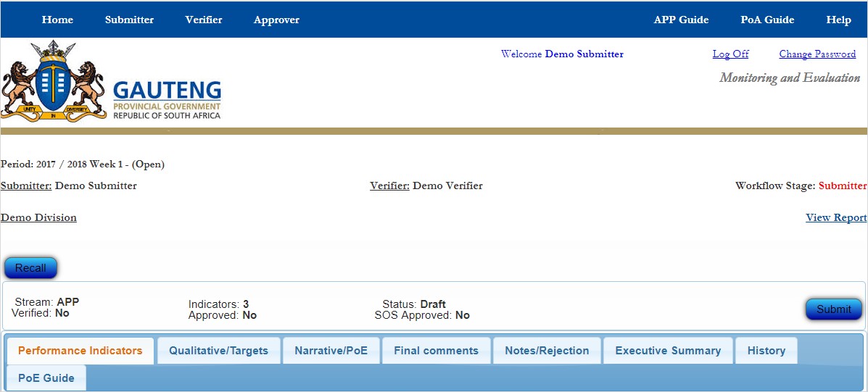This screenshot has width=868, height=392.
Task: Open the Submitter menu
Action: [129, 20]
